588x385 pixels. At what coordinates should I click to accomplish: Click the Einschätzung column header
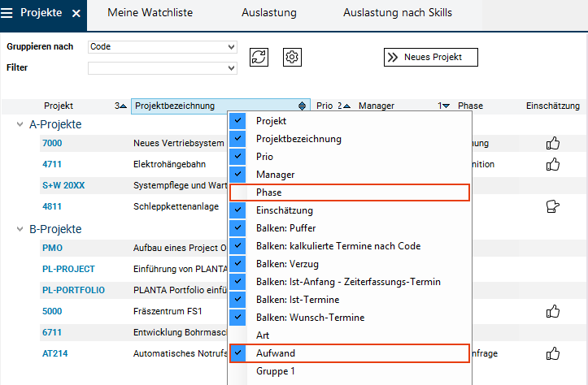553,106
